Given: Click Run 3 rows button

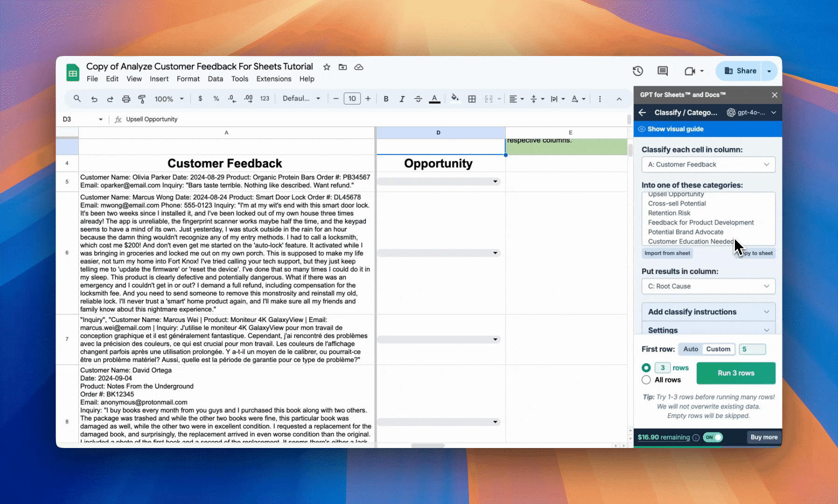Looking at the screenshot, I should pyautogui.click(x=736, y=373).
